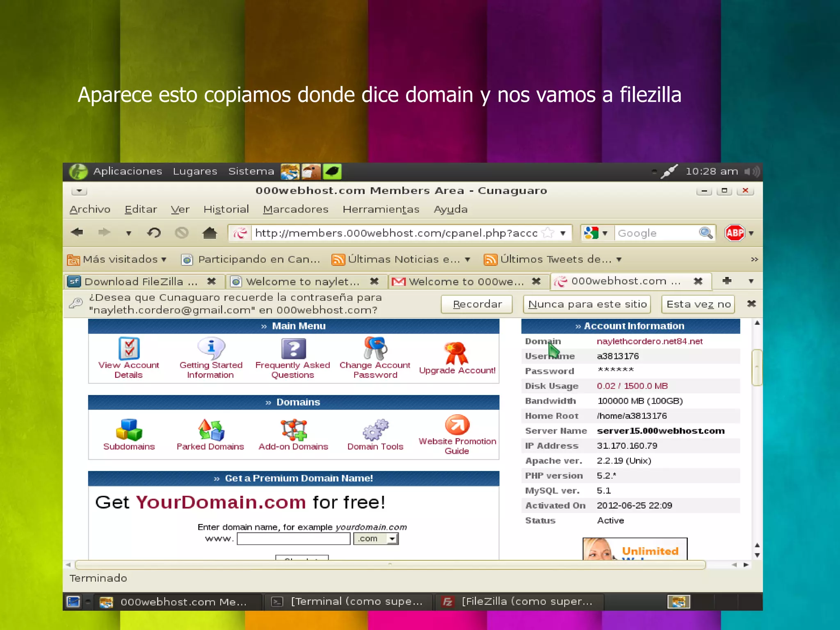Screen dimensions: 840x630
Task: Open the AdBlock Plus ABP icon
Action: [x=735, y=233]
